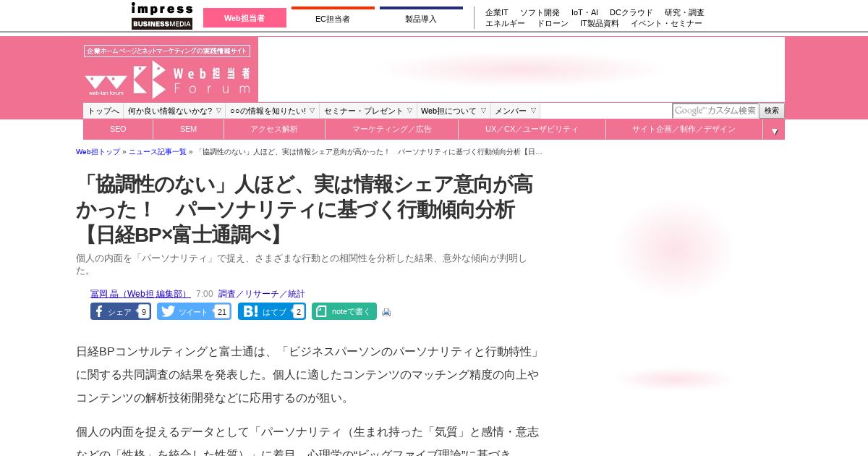The width and height of the screenshot is (868, 456).
Task: Open サイト企画／制作／デザイン category
Action: [684, 130]
